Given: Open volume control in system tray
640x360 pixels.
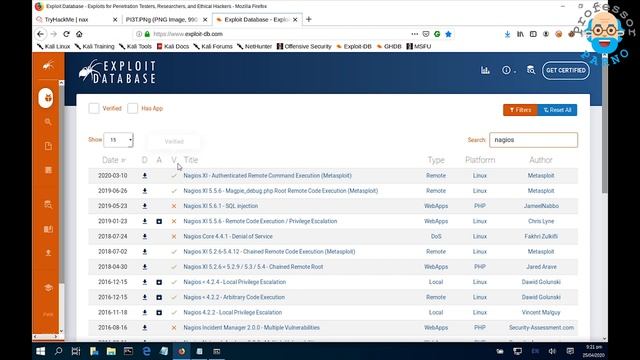Looking at the screenshot, I should [552, 351].
